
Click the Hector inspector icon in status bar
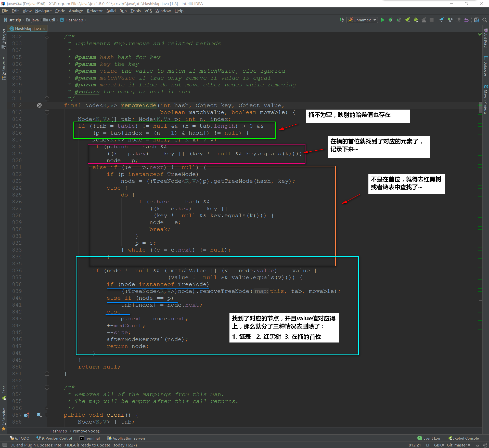pyautogui.click(x=485, y=445)
